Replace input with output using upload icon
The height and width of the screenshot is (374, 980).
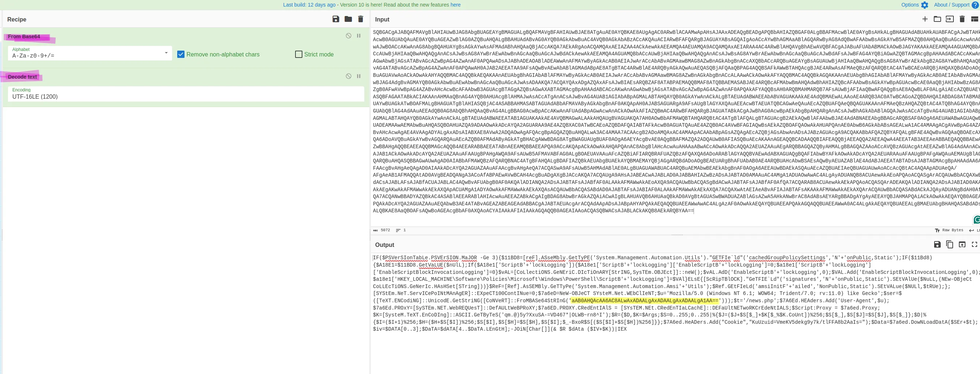tap(962, 244)
